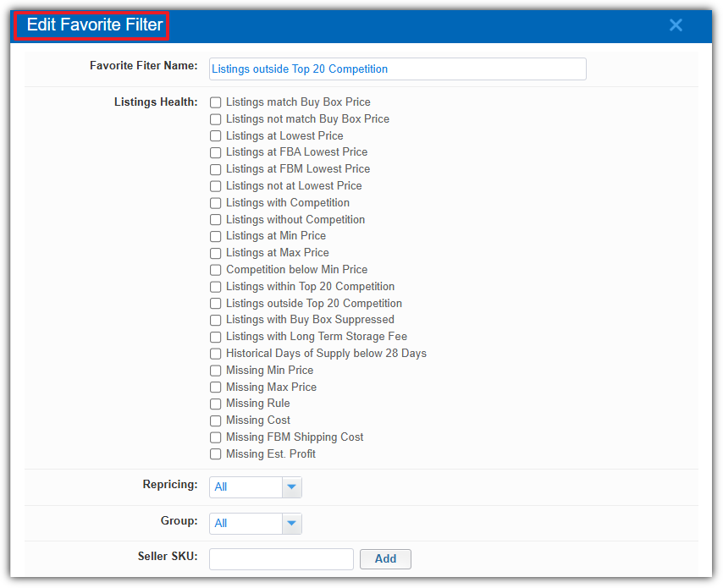Screen dimensions: 723x588
Task: Open the Repricing dropdown
Action: tap(256, 487)
